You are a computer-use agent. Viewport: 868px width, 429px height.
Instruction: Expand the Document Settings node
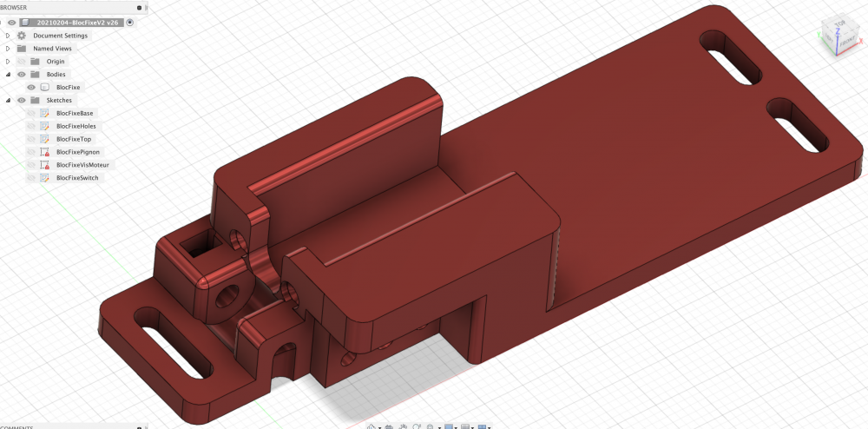pos(8,36)
